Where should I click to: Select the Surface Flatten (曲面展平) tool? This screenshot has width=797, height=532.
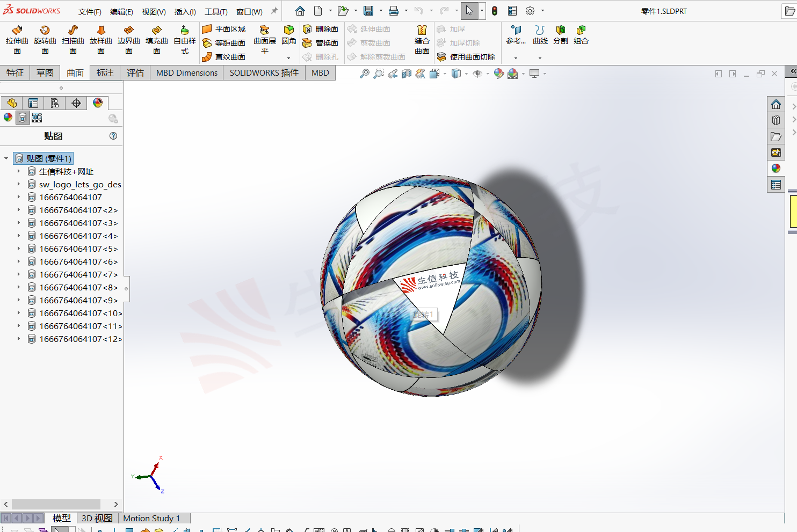pyautogui.click(x=265, y=40)
